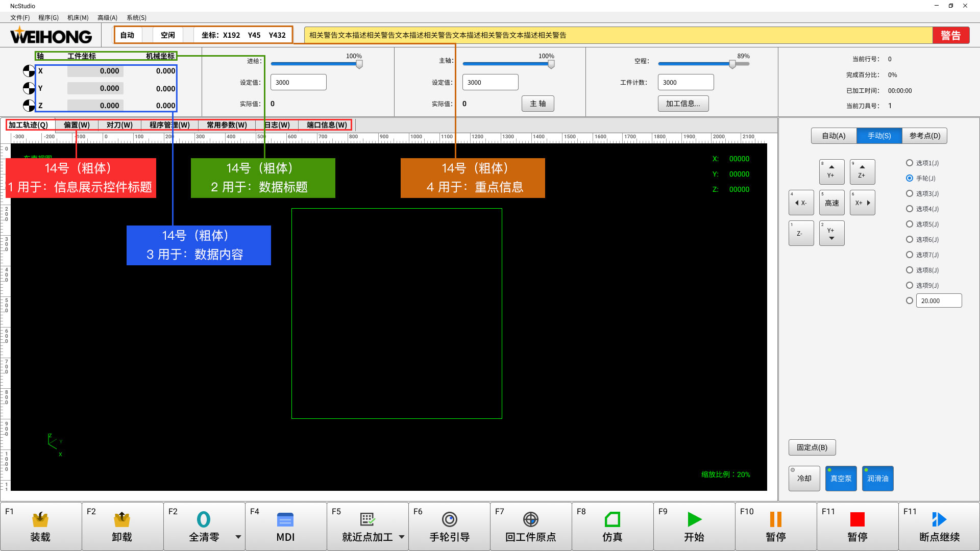The image size is (980, 551).
Task: Click the 全清零 zero-all icon
Action: pyautogui.click(x=204, y=519)
